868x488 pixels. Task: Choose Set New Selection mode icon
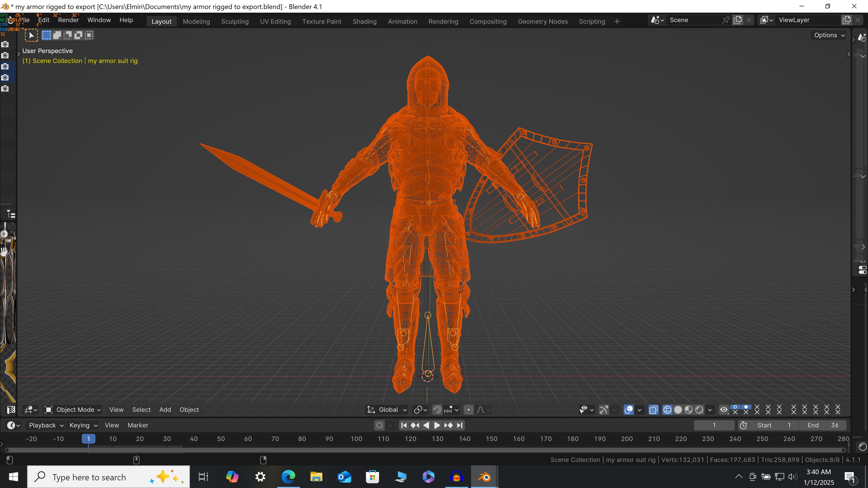coord(47,35)
